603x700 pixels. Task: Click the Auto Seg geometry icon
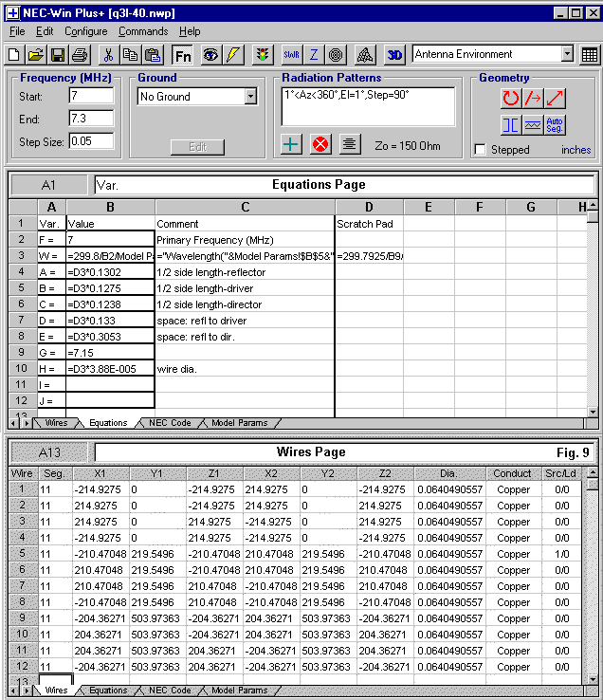click(x=556, y=124)
